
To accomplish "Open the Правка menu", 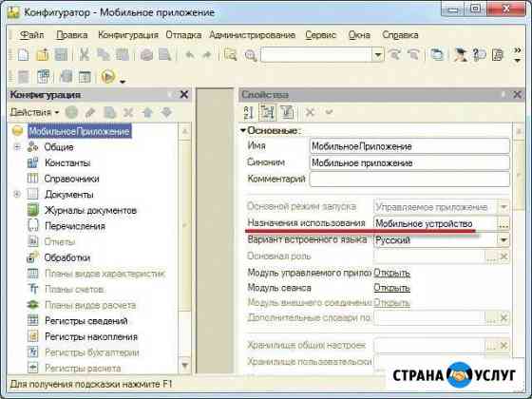I will pyautogui.click(x=72, y=35).
